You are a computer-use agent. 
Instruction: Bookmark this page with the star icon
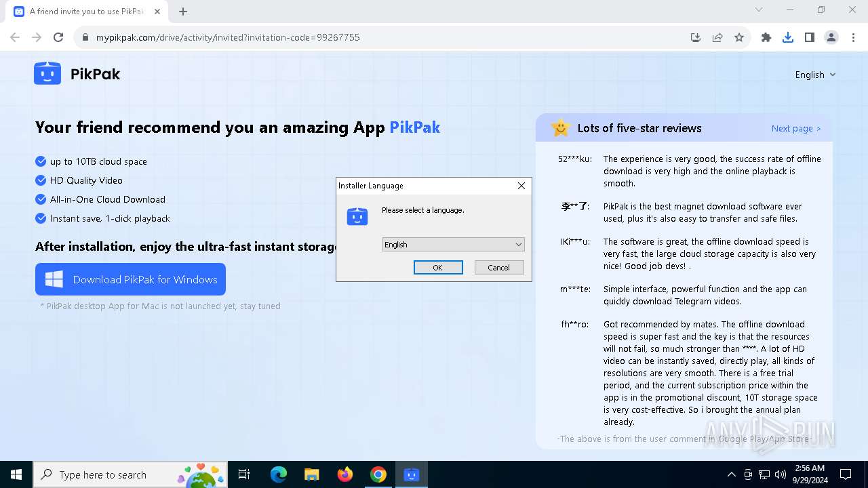(739, 37)
